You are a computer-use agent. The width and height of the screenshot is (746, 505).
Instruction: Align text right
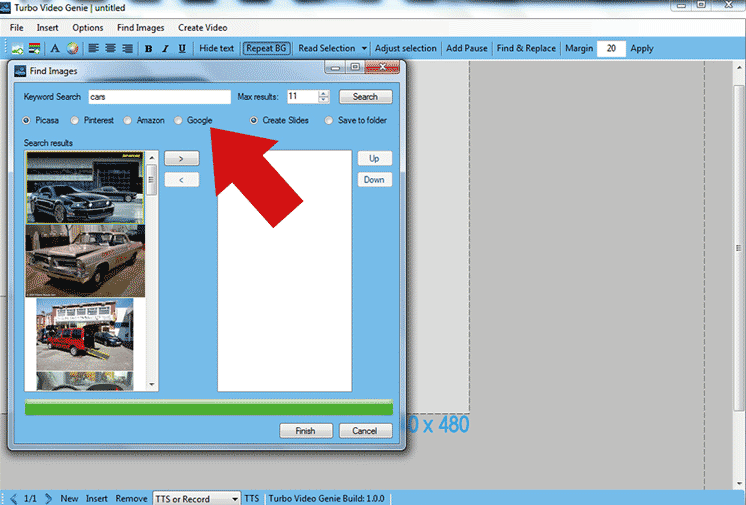point(128,49)
